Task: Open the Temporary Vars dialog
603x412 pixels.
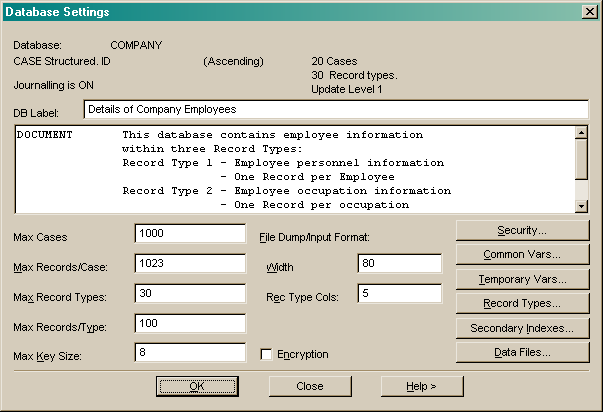Action: click(522, 279)
